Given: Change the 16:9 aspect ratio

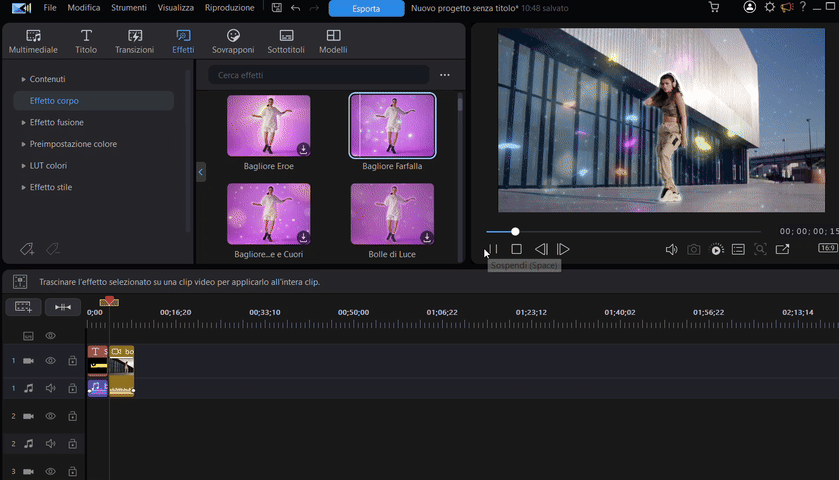Looking at the screenshot, I should coord(827,248).
